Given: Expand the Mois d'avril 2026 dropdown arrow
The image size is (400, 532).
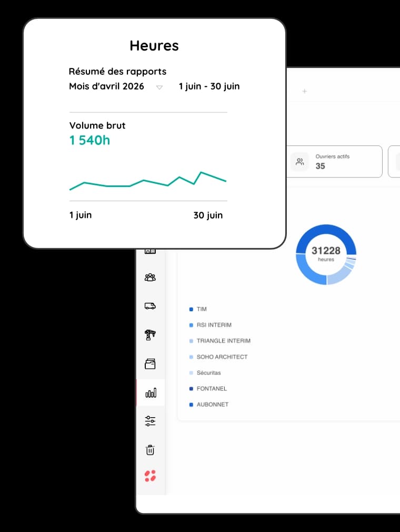Looking at the screenshot, I should pos(159,87).
